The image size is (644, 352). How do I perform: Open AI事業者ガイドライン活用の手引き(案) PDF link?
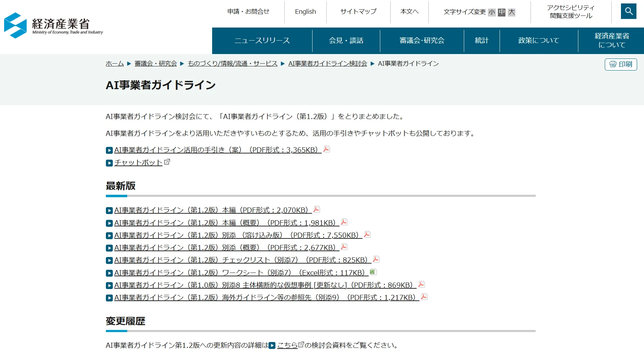point(218,150)
